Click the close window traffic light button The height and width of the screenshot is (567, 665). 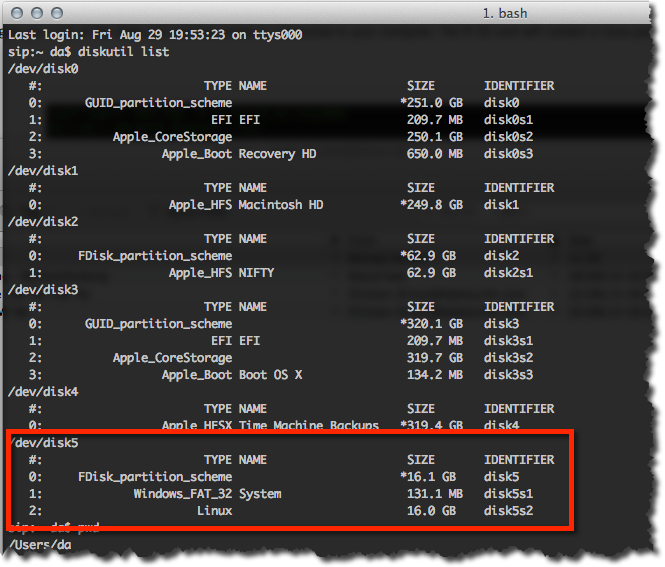click(x=17, y=13)
